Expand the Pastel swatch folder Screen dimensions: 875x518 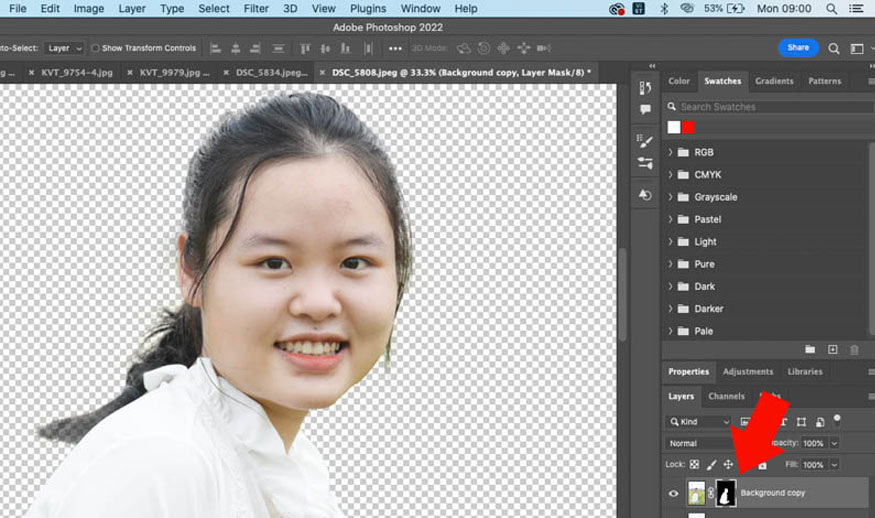tap(671, 219)
